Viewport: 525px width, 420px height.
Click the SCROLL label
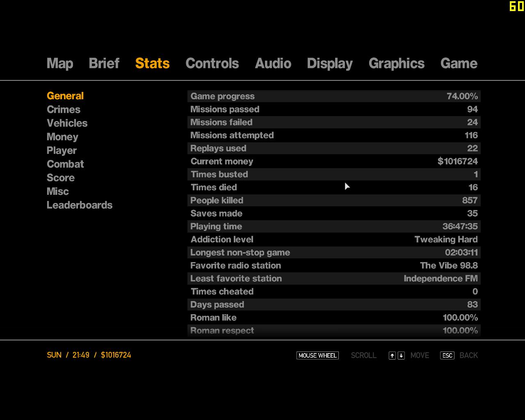tap(364, 356)
